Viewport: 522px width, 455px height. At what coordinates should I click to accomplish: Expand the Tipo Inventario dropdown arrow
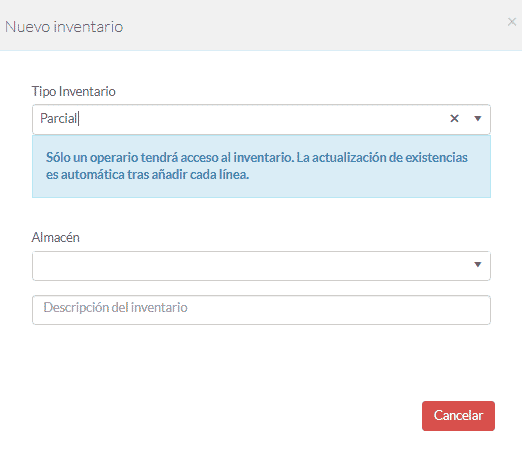click(478, 118)
